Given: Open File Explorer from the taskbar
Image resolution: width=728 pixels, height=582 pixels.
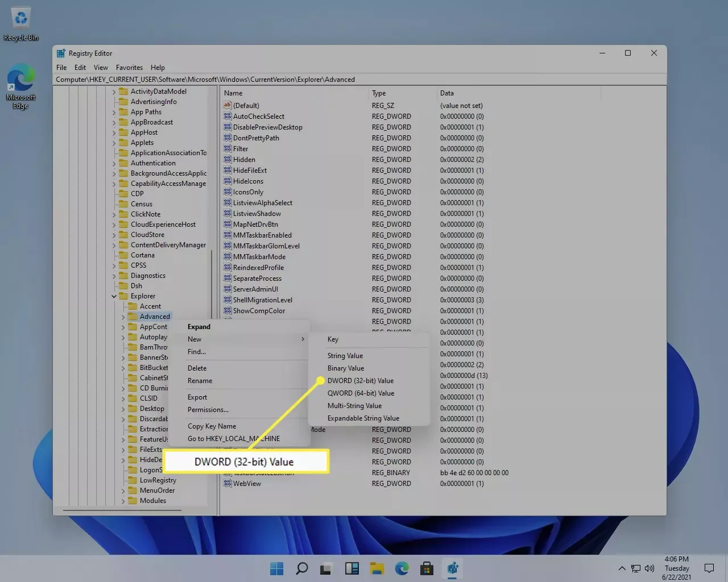Looking at the screenshot, I should [377, 568].
